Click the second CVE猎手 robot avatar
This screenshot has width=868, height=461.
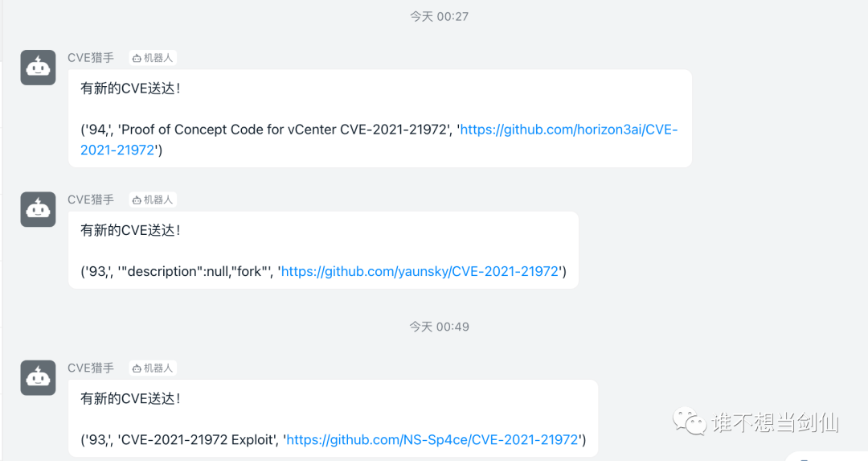tap(38, 209)
